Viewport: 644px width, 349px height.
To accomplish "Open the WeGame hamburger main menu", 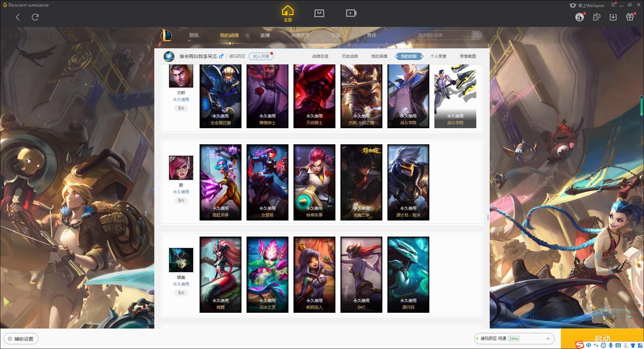I will (613, 5).
